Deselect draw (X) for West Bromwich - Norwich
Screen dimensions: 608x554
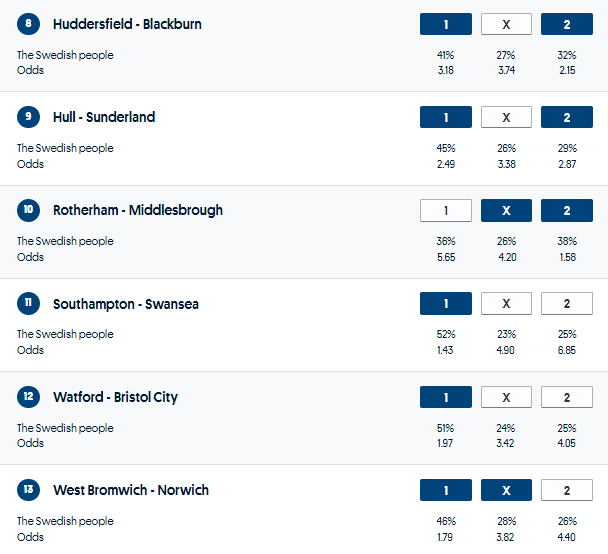506,490
